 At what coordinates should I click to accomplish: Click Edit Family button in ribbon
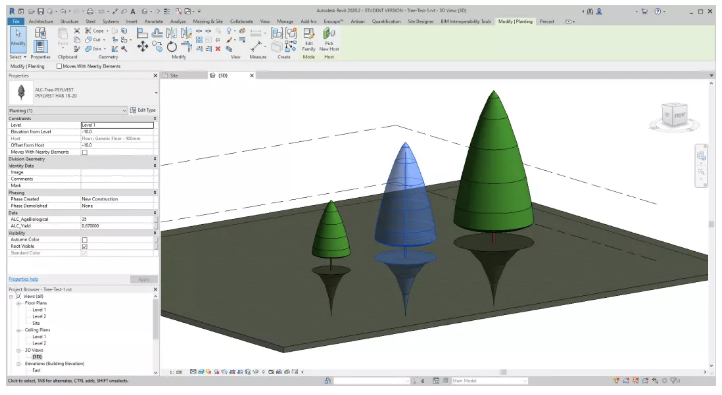pyautogui.click(x=309, y=39)
